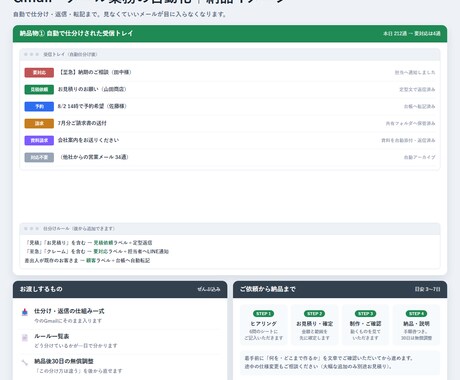Click the 仕分けルール window title text

(79, 229)
